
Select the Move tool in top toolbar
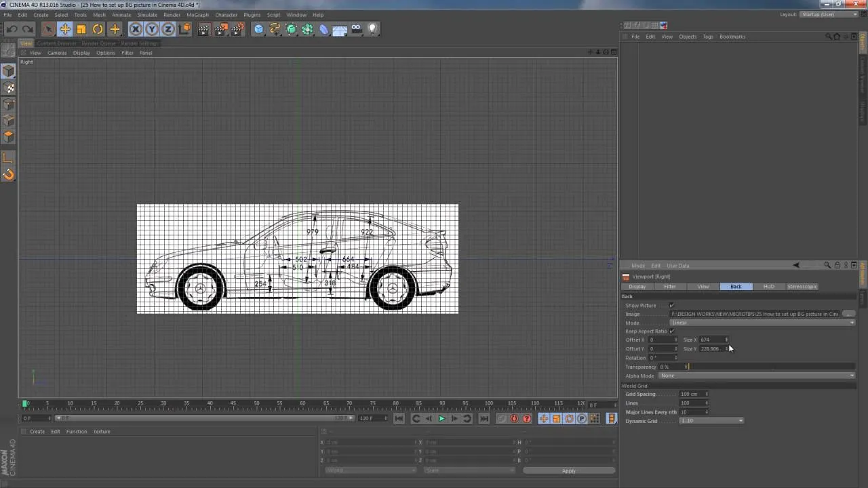[65, 28]
